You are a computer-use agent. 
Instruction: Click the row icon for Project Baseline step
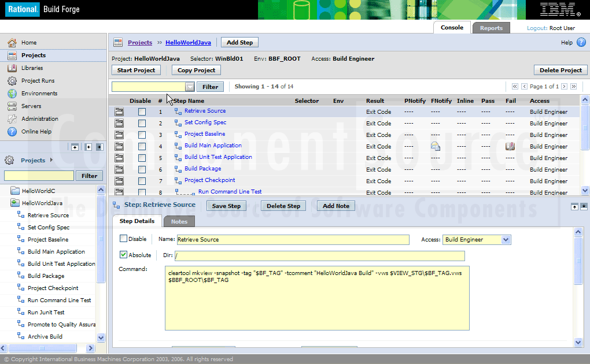(119, 135)
